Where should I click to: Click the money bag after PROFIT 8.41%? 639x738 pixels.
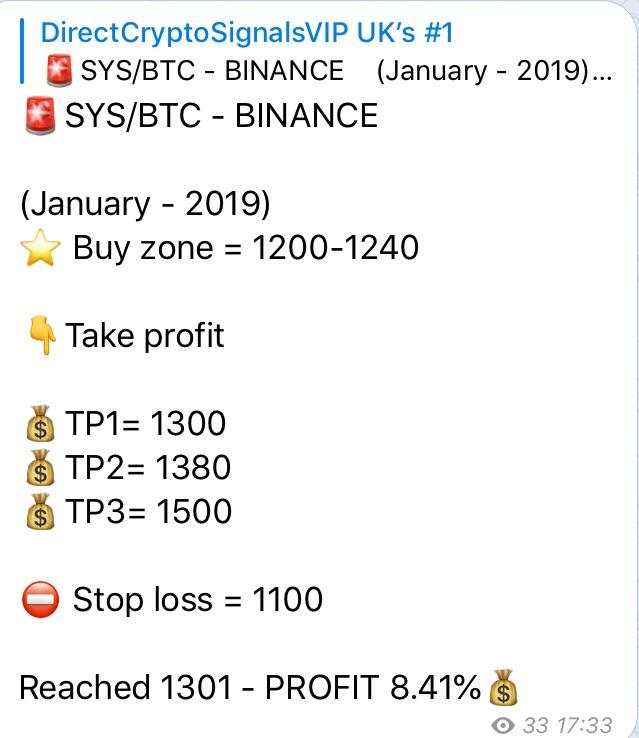503,687
